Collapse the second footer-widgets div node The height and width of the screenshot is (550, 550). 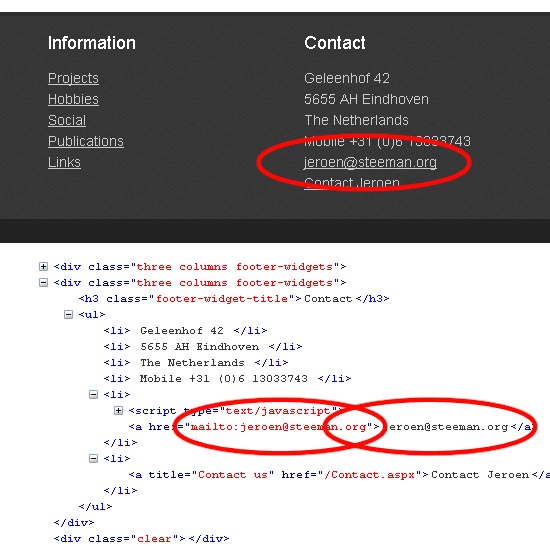(43, 283)
